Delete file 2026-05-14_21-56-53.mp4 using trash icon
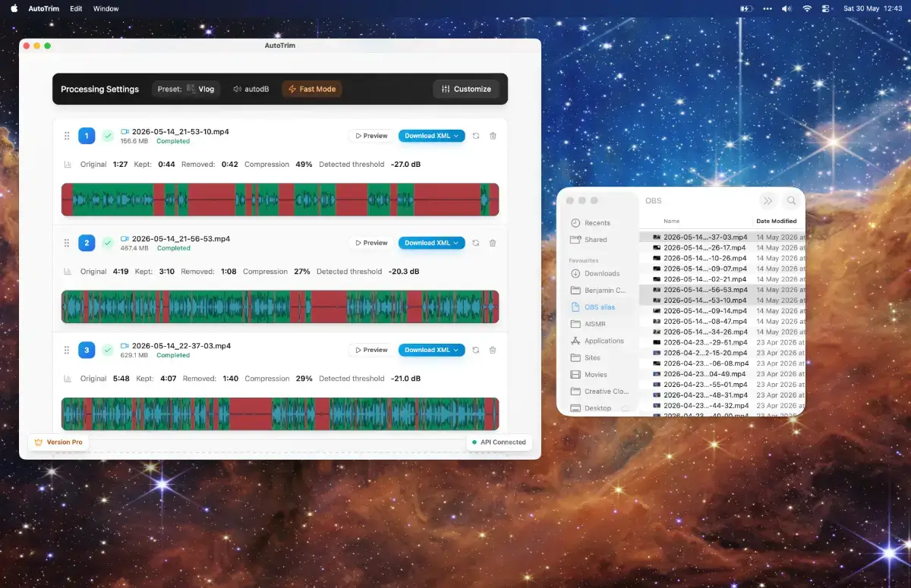 (493, 243)
